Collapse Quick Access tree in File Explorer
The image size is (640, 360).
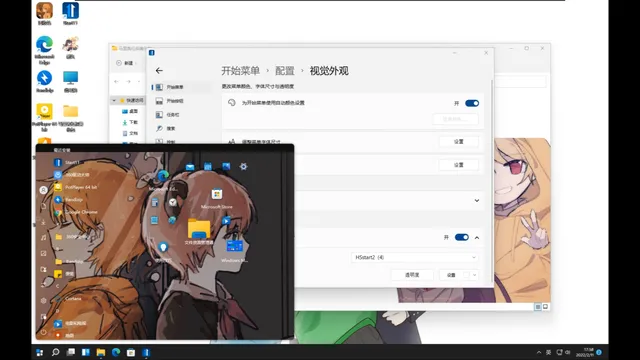pos(114,100)
